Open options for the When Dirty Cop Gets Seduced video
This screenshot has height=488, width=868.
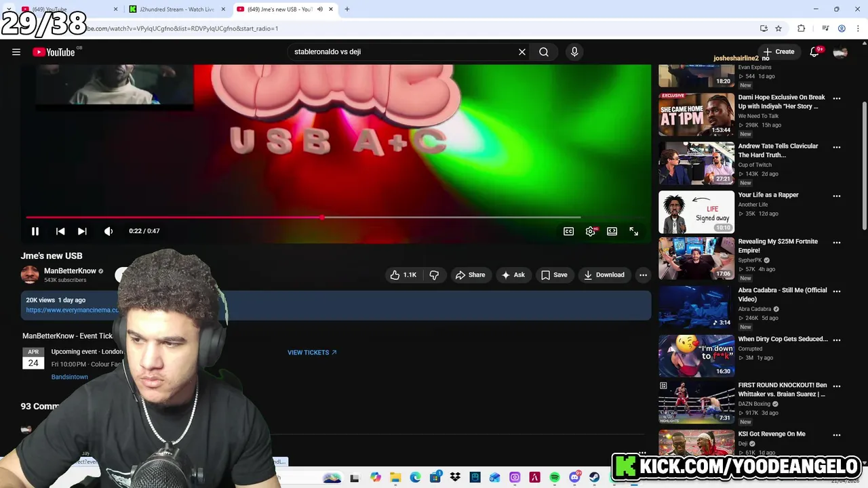pyautogui.click(x=837, y=340)
